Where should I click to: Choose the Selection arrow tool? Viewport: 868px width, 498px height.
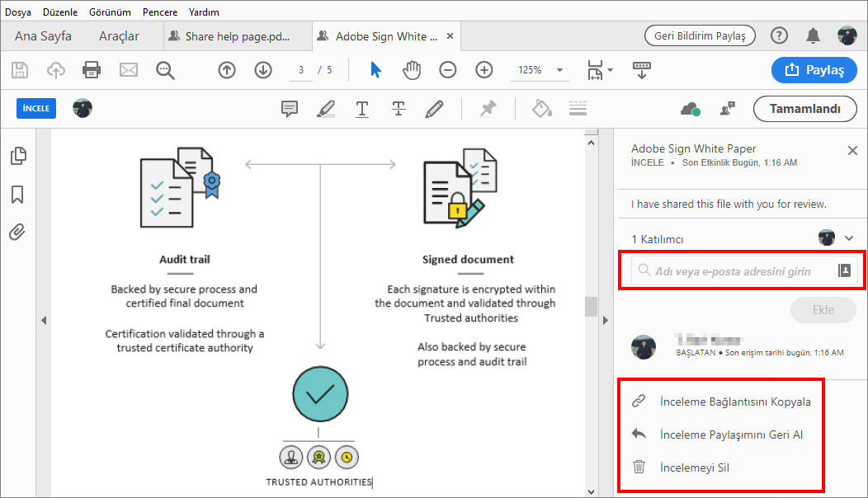[375, 70]
